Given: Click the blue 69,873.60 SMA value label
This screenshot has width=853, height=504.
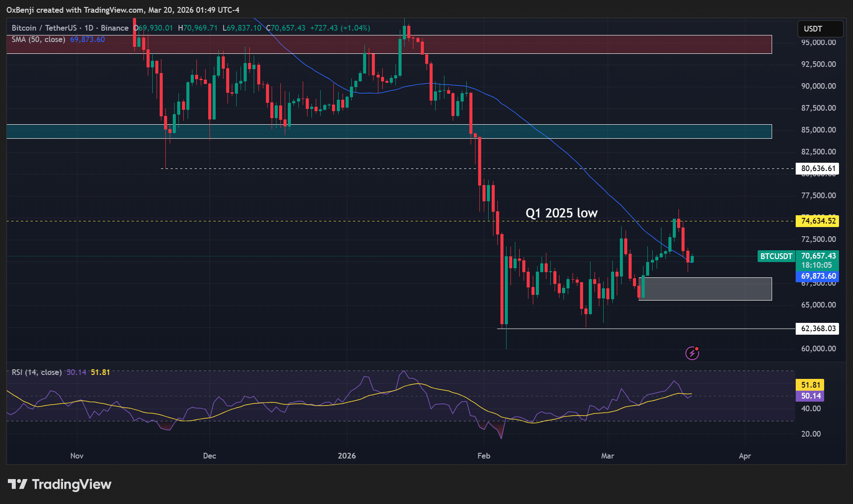Looking at the screenshot, I should (x=817, y=276).
